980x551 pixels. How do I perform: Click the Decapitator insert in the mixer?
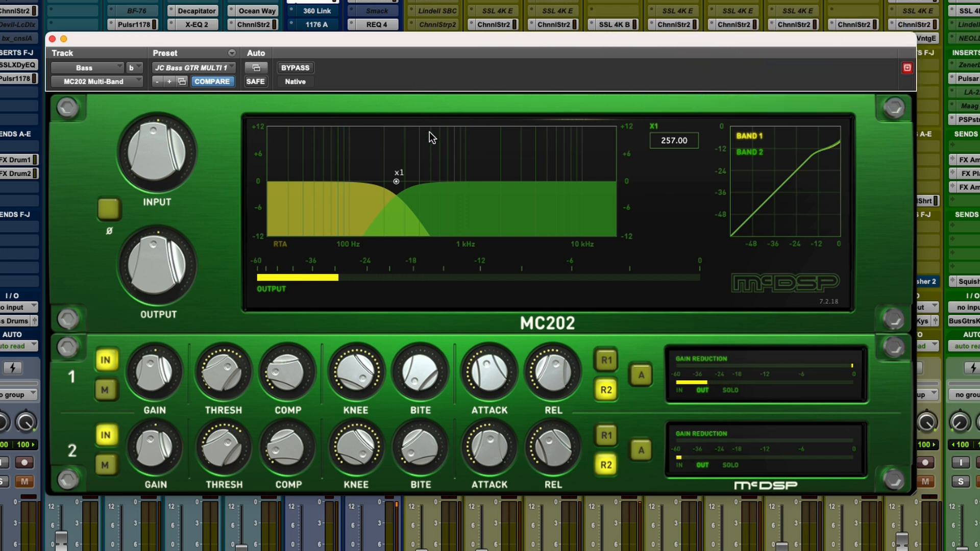[x=197, y=11]
